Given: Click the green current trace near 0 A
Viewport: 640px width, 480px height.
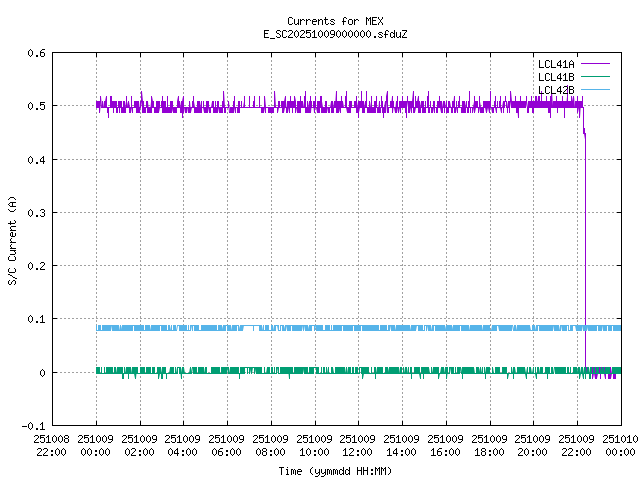Looking at the screenshot, I should (x=300, y=370).
